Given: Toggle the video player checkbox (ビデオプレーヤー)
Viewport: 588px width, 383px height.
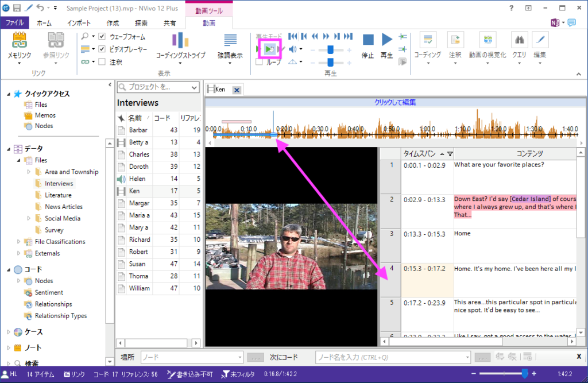Looking at the screenshot, I should [x=102, y=49].
